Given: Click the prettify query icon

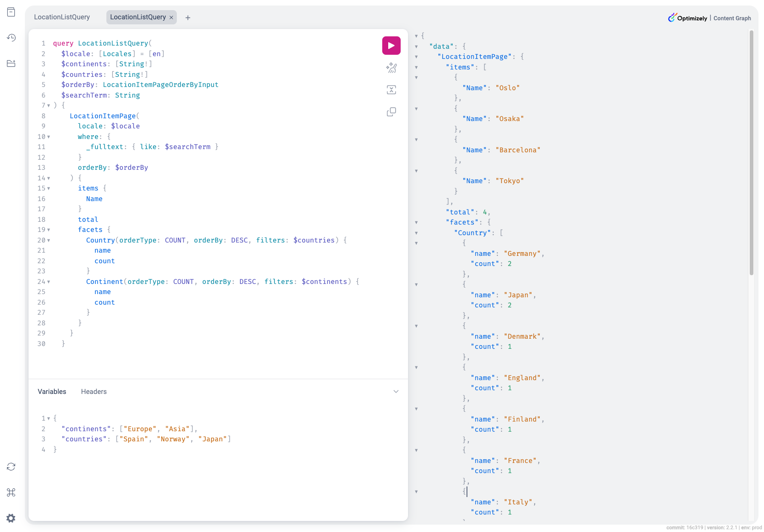Looking at the screenshot, I should (391, 68).
